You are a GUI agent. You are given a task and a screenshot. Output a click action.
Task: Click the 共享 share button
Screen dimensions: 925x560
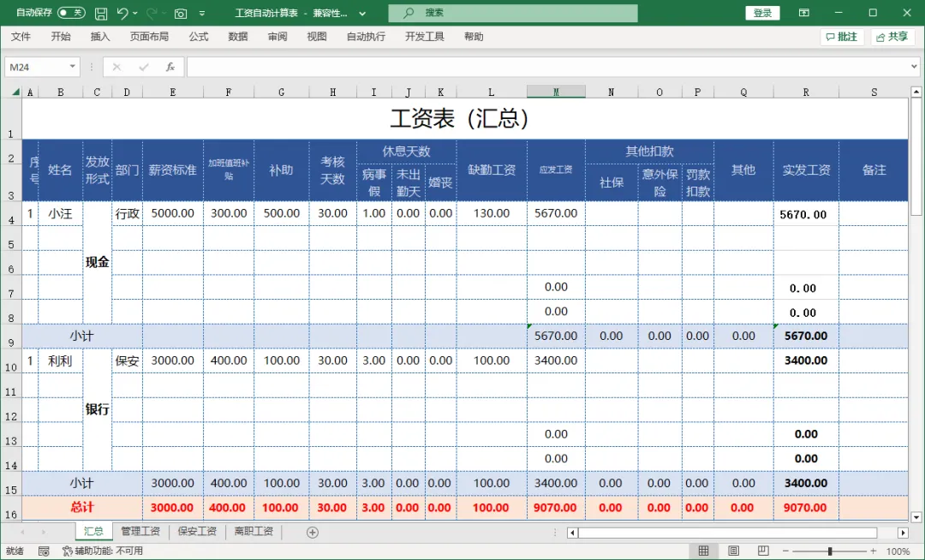coord(892,37)
